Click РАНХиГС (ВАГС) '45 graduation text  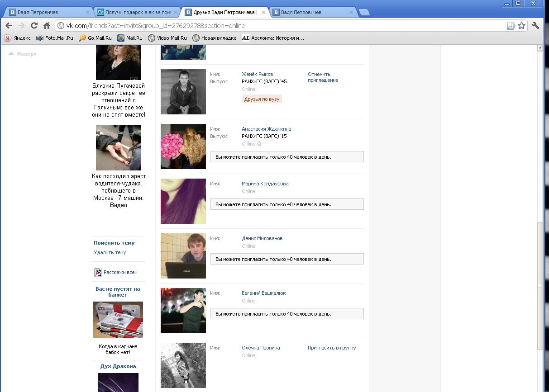[x=264, y=81]
